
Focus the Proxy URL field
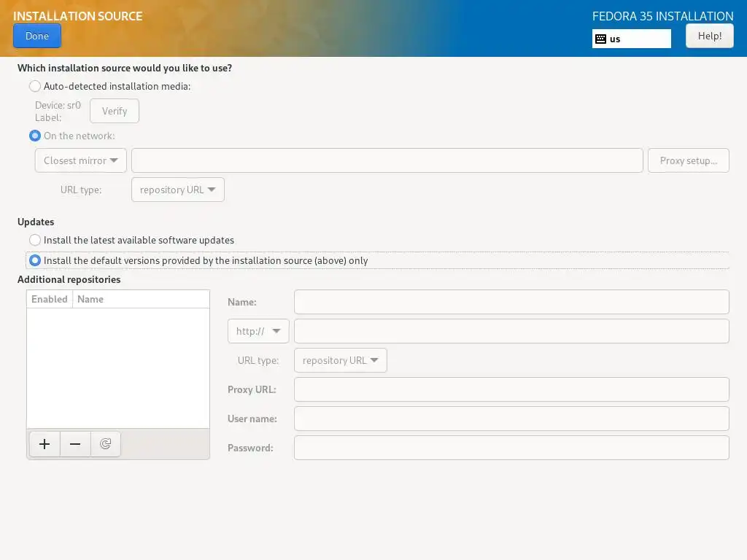point(511,389)
